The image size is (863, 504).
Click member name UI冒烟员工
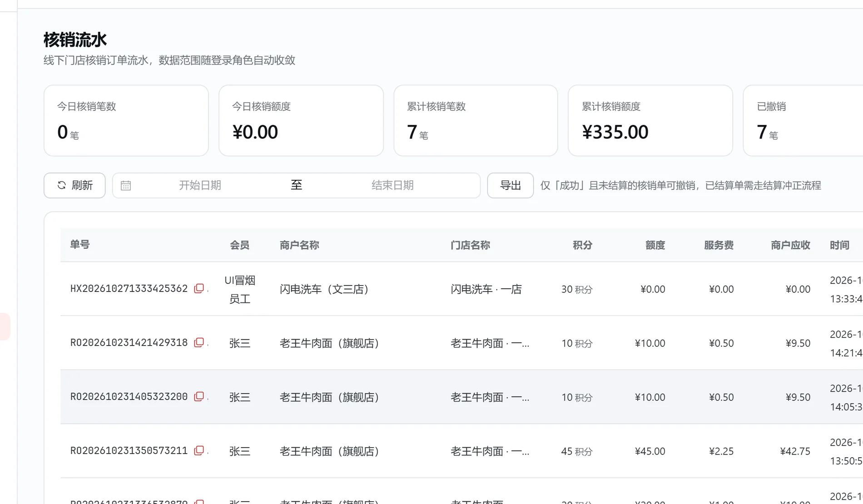coord(240,289)
